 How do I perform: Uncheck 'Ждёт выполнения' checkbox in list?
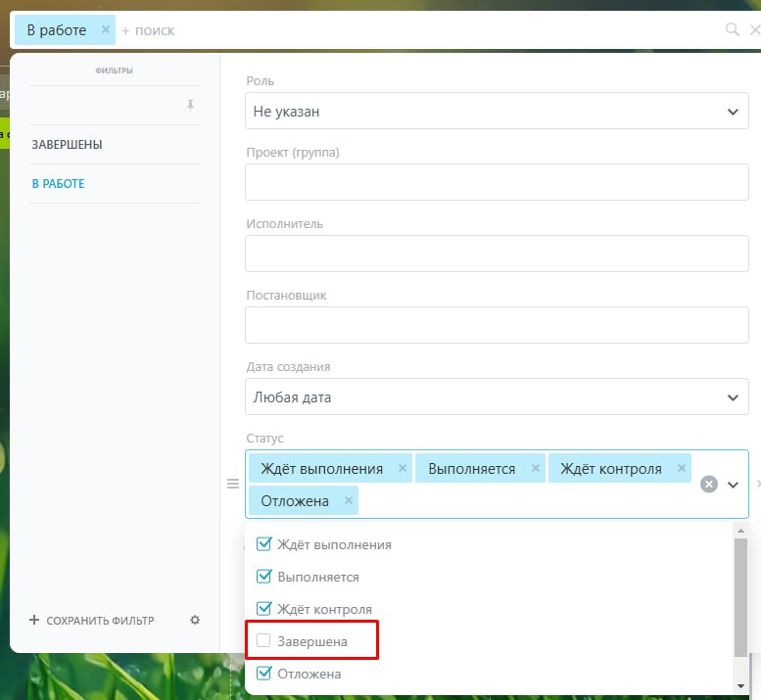[x=263, y=544]
